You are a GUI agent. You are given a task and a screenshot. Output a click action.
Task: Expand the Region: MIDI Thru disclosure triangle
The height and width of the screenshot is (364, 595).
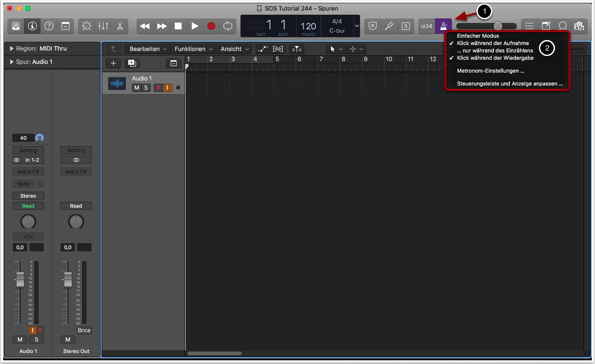(x=11, y=49)
